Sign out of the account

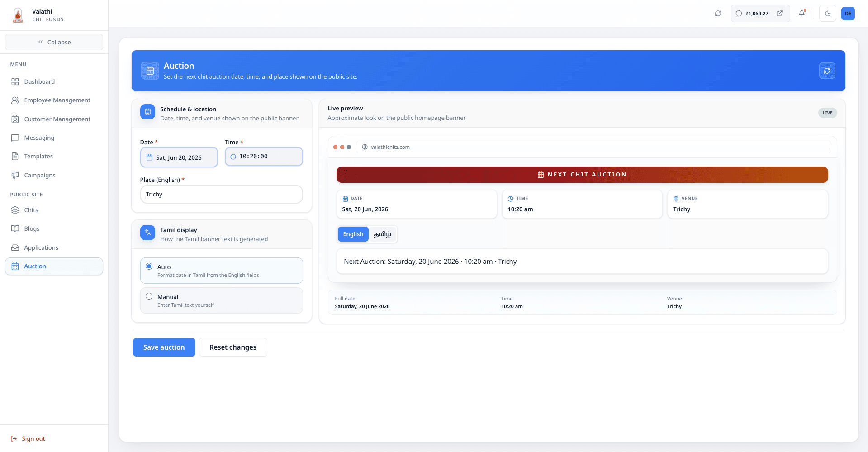(x=28, y=438)
